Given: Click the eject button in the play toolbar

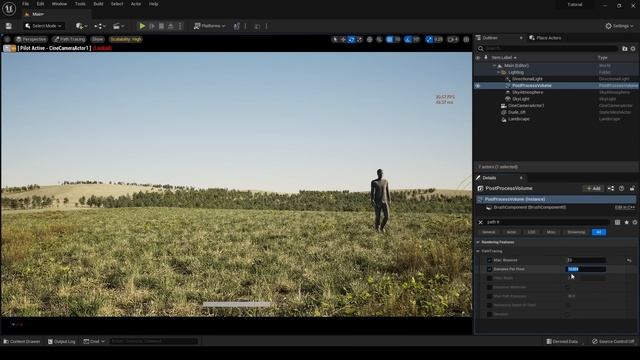Looking at the screenshot, I should 171,26.
